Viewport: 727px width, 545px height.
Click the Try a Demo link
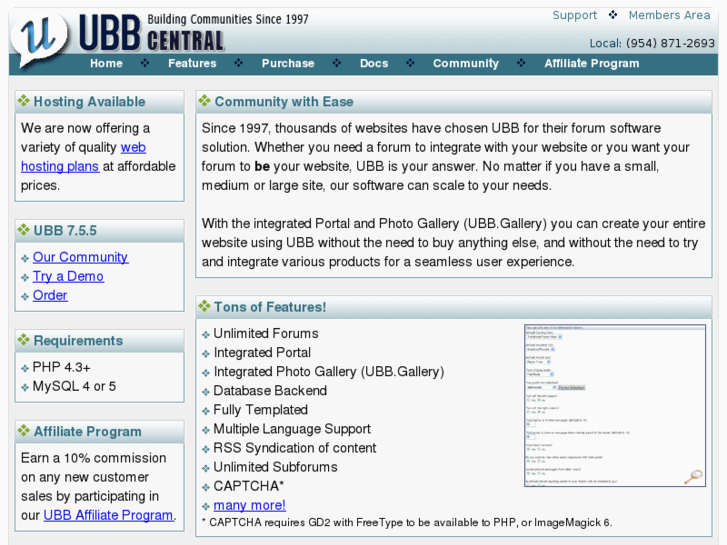click(x=68, y=276)
